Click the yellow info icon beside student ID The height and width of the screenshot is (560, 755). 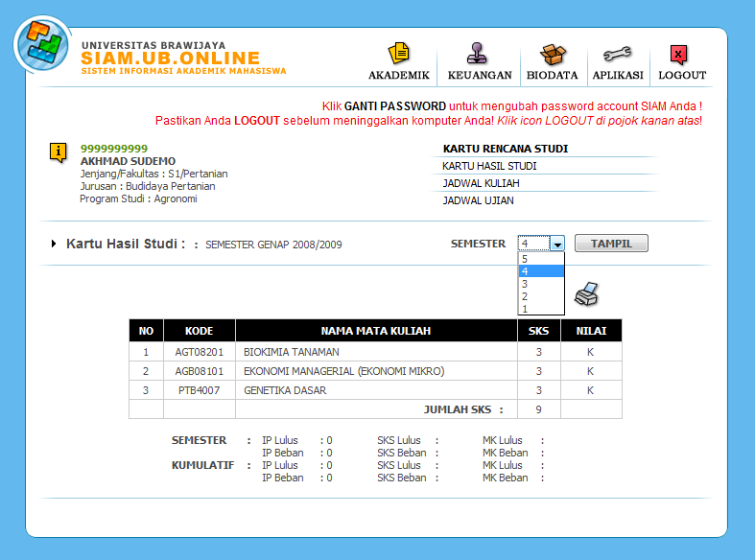click(59, 153)
